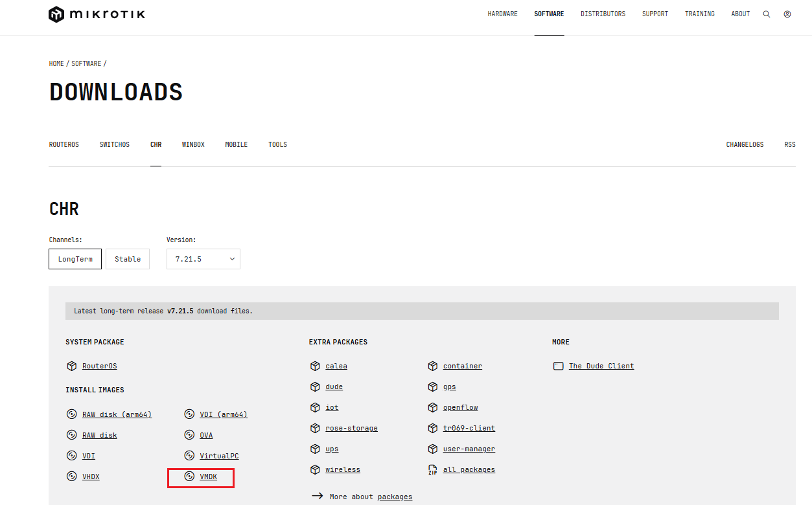Download RAW disk (arm64) image link
The width and height of the screenshot is (812, 505).
[x=117, y=415]
